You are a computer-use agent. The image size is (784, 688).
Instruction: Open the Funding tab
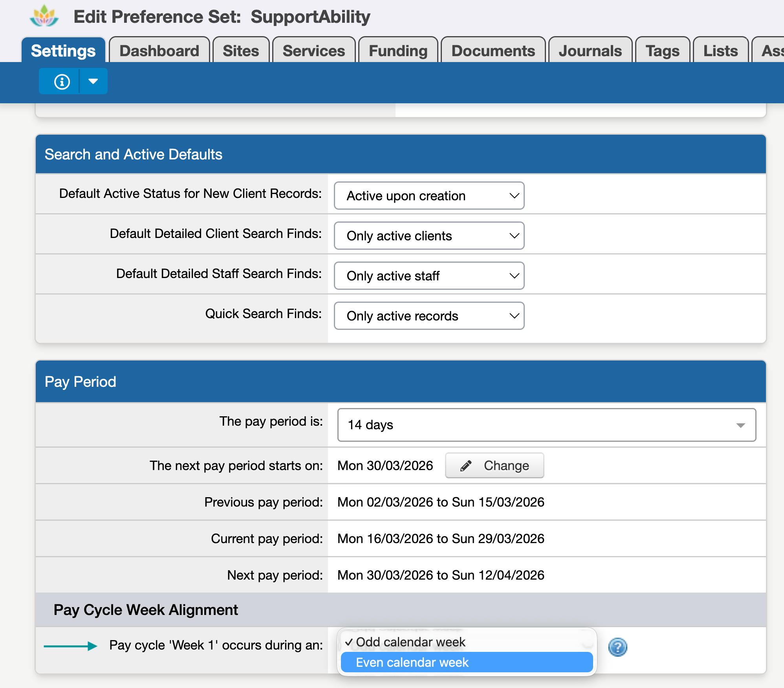398,51
